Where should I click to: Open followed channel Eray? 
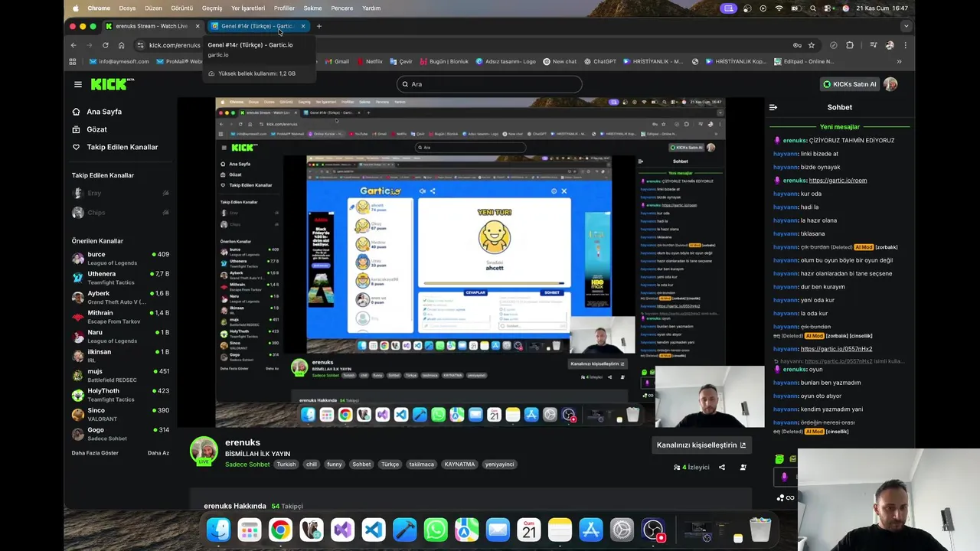point(120,194)
